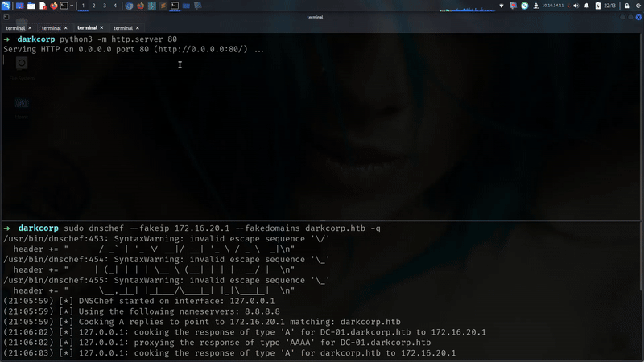
Task: Click the lock screen icon
Action: coord(627,6)
